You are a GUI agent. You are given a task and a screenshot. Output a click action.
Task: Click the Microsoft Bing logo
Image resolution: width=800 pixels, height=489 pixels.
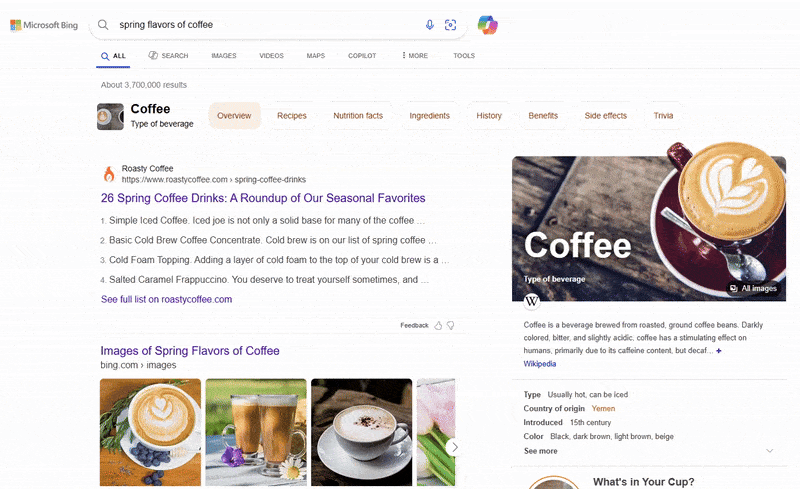44,25
